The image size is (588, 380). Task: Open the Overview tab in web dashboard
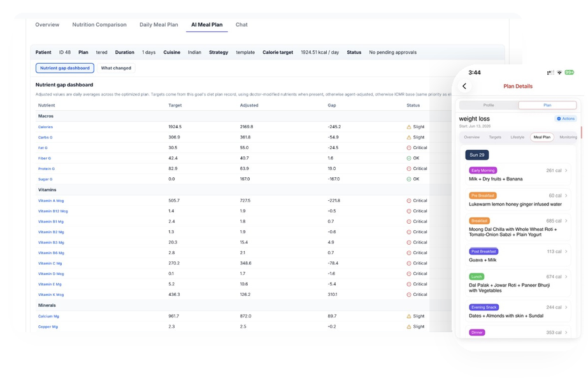47,25
